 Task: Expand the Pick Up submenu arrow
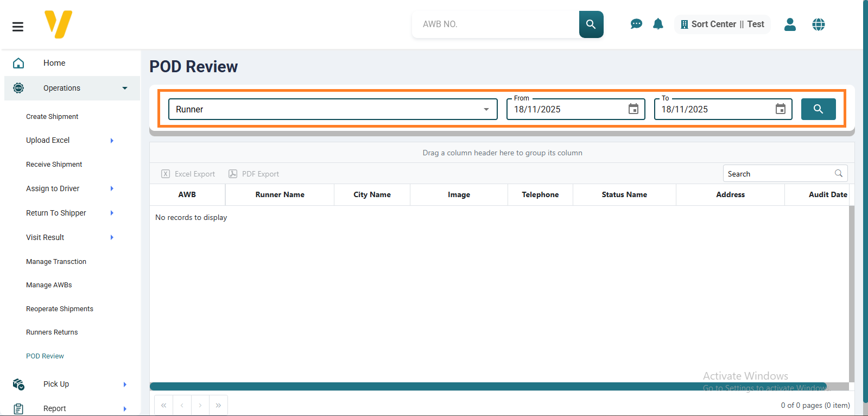[125, 384]
